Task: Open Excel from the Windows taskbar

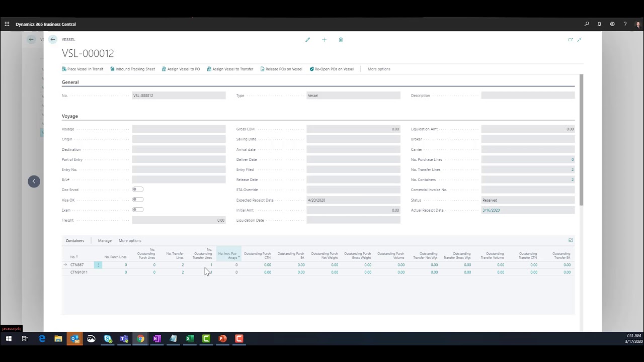Action: click(190, 339)
